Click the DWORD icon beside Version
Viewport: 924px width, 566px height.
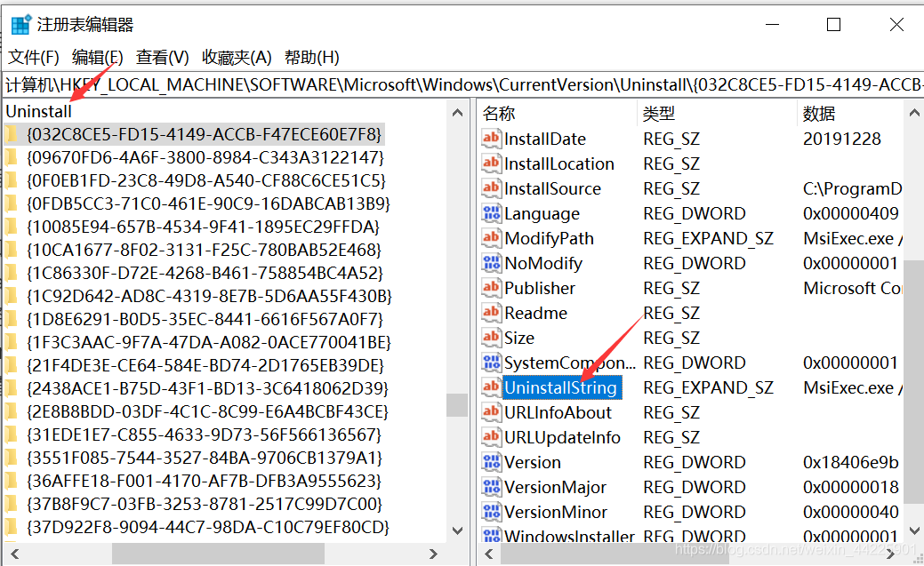[x=492, y=462]
